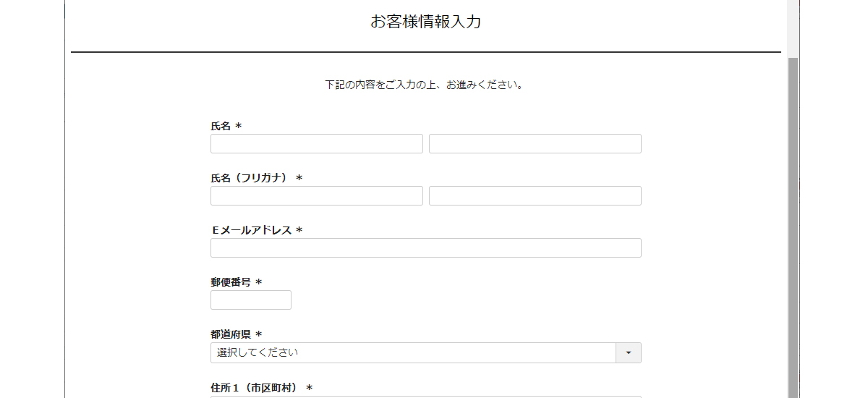868x398 pixels.
Task: Click the 郵便番号 postal code field
Action: tap(250, 300)
